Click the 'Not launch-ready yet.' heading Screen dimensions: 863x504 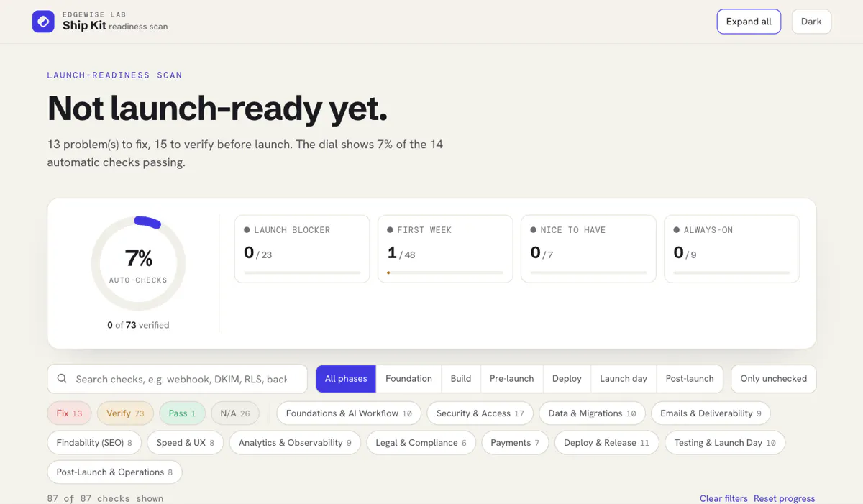[x=217, y=108]
